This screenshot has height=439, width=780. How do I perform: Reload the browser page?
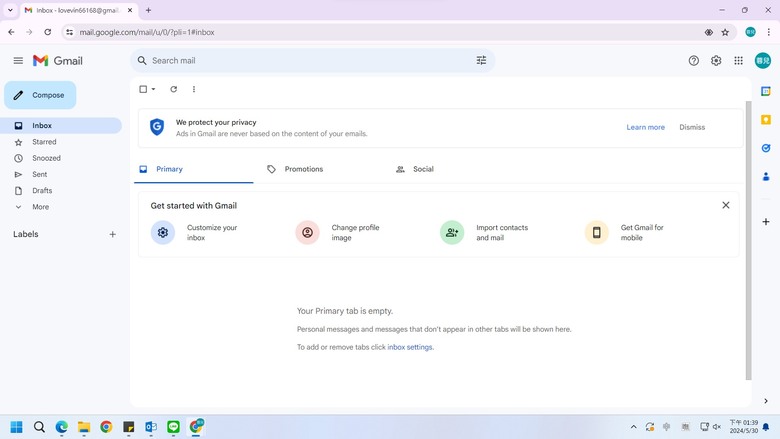coord(47,32)
